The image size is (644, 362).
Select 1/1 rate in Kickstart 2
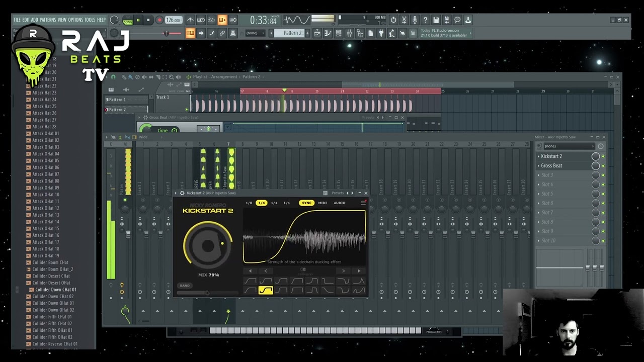point(287,203)
